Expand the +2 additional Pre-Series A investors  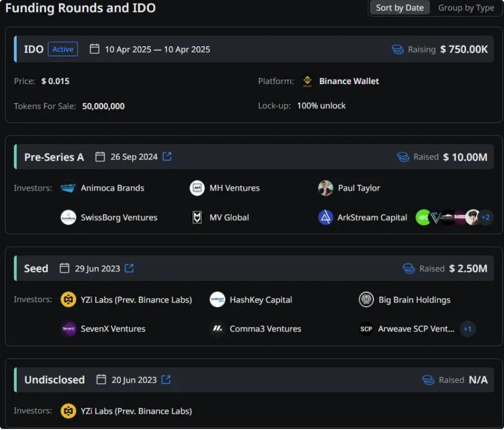(486, 217)
